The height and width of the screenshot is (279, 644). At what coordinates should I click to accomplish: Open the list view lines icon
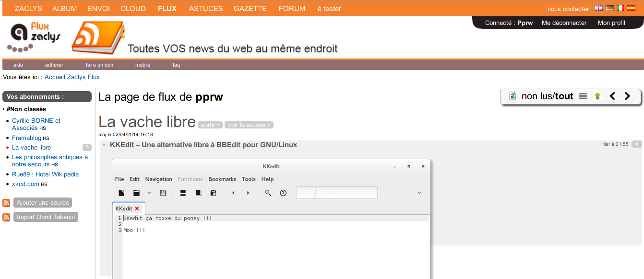583,96
